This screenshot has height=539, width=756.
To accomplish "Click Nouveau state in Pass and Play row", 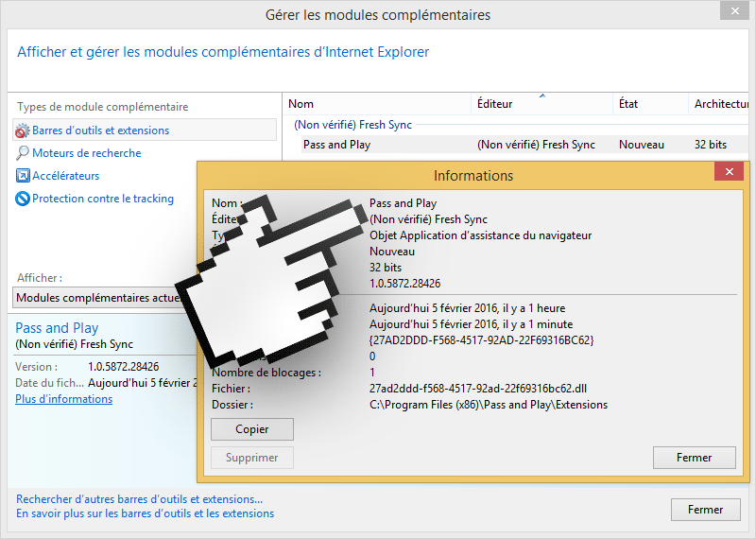I will point(642,145).
